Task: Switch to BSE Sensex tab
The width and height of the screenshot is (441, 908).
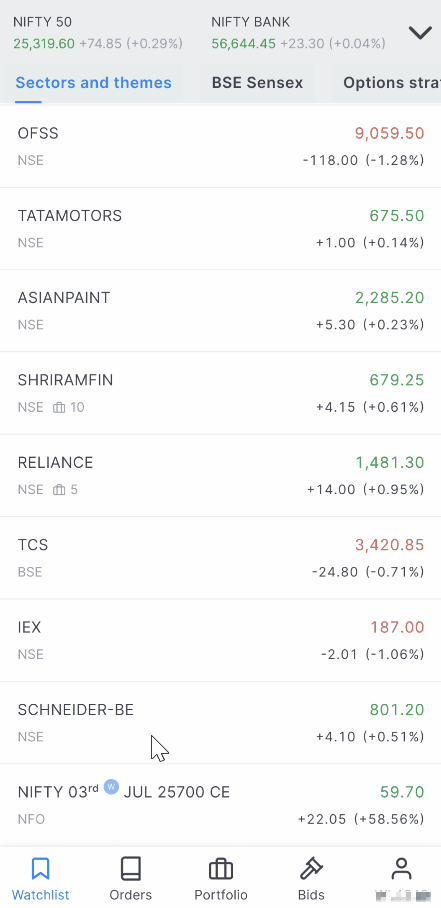Action: (x=257, y=83)
